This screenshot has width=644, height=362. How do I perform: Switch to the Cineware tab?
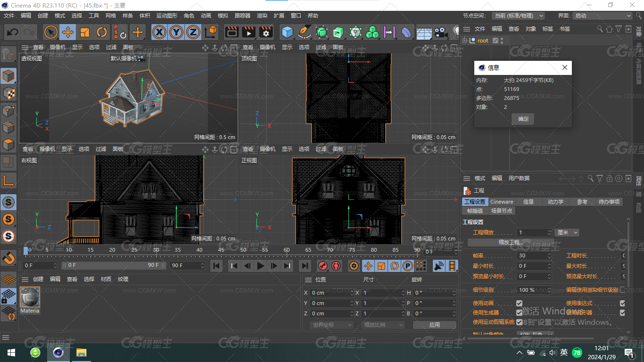click(x=502, y=202)
